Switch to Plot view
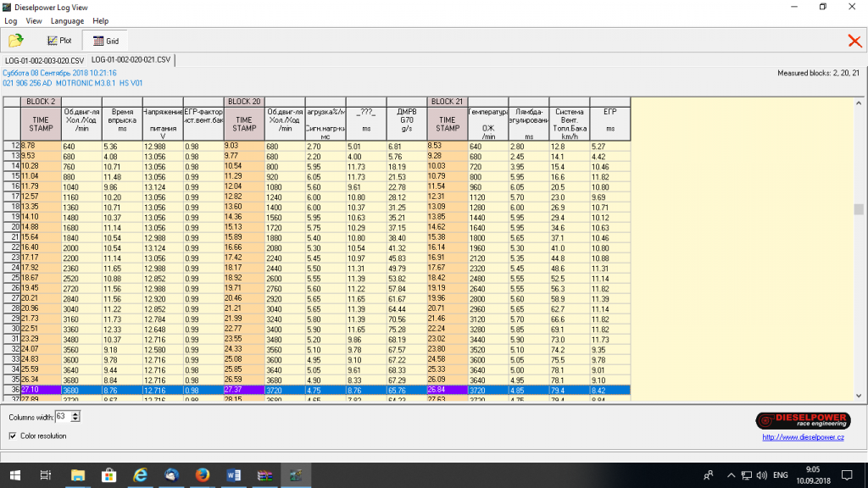This screenshot has width=868, height=488. pyautogui.click(x=59, y=41)
